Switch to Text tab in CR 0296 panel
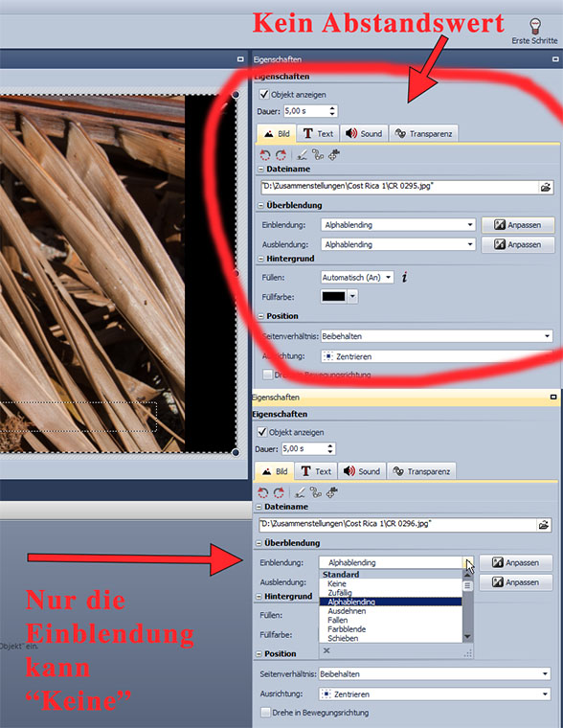This screenshot has width=563, height=728. [317, 471]
